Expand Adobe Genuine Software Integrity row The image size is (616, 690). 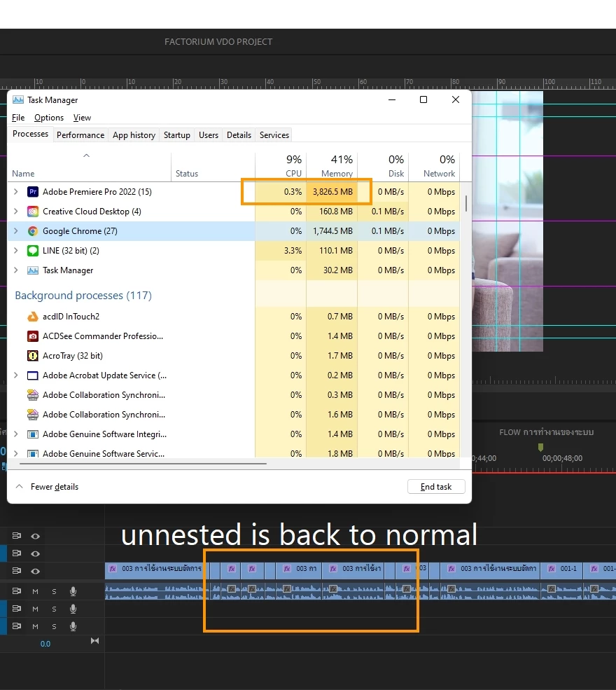pyautogui.click(x=16, y=434)
